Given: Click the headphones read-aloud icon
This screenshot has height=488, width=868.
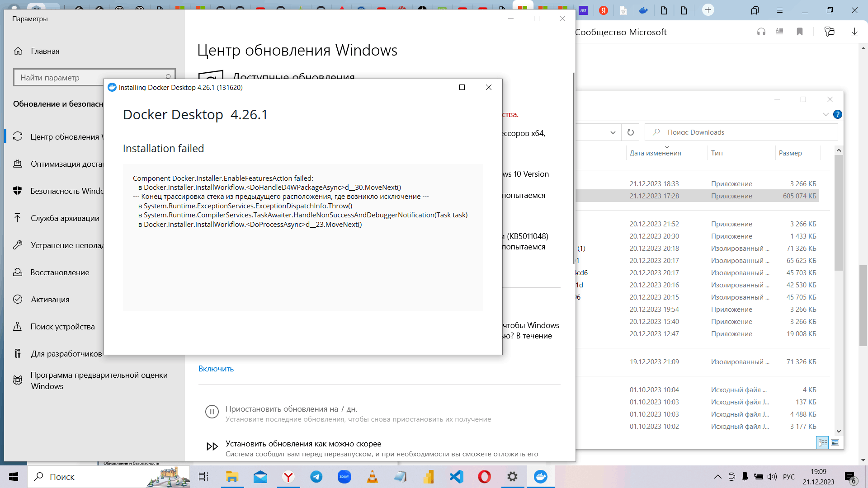Looking at the screenshot, I should tap(761, 32).
